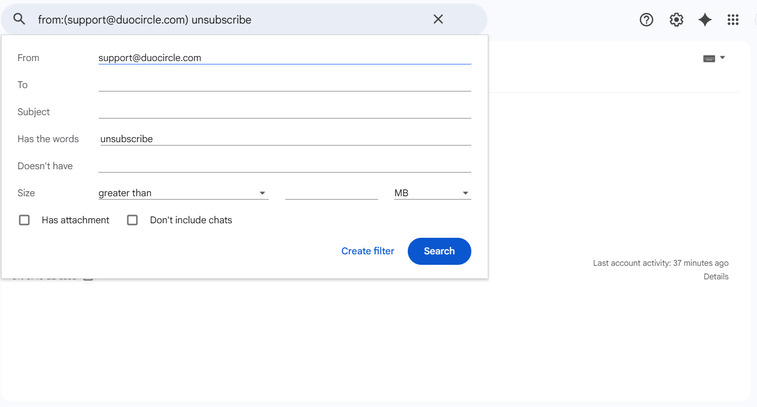Click the blue Search button
Image resolution: width=757 pixels, height=407 pixels.
point(439,251)
